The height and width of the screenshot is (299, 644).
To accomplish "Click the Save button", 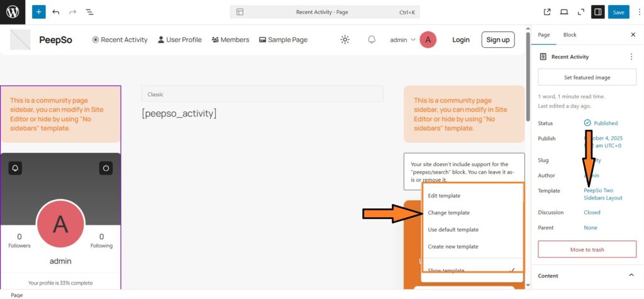I will click(619, 12).
